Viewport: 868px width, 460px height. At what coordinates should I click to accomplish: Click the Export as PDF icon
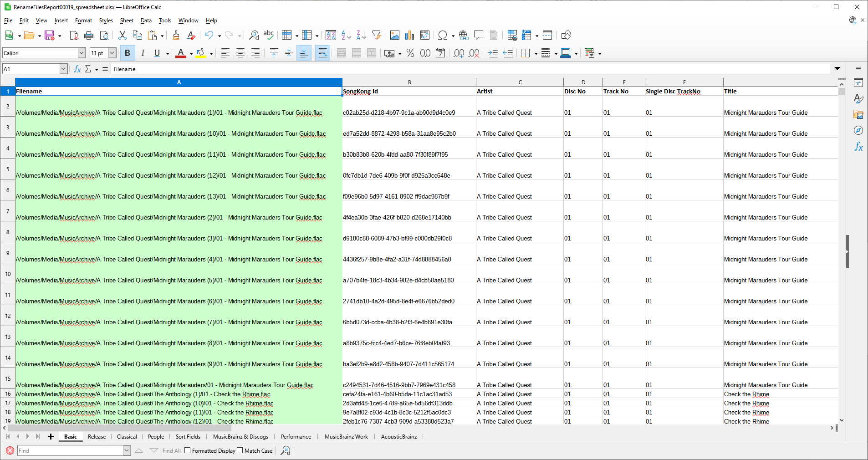click(74, 36)
